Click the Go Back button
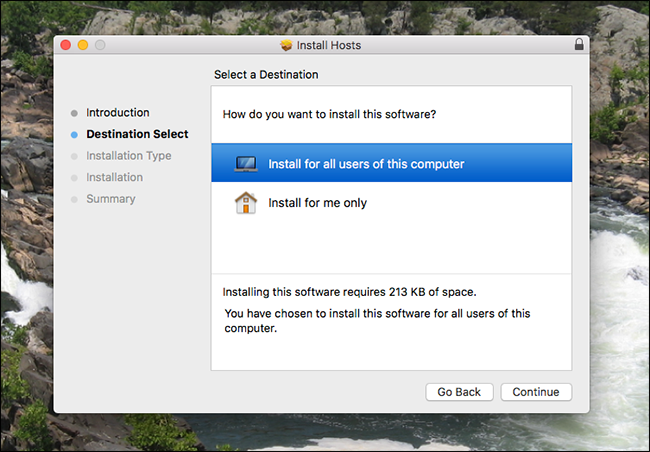 click(459, 392)
